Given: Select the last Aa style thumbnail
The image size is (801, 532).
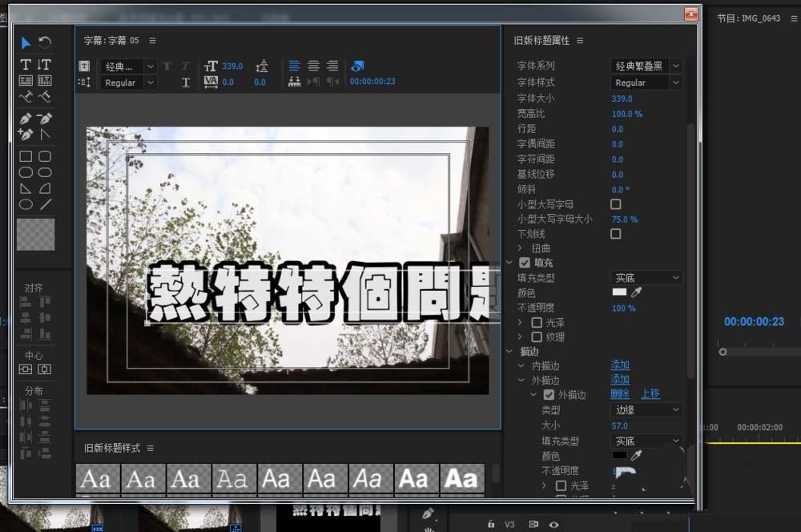Looking at the screenshot, I should [461, 478].
